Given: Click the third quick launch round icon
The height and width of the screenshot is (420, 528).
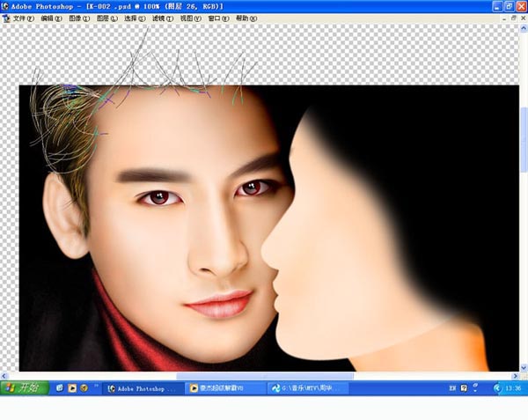Looking at the screenshot, I should tap(84, 388).
